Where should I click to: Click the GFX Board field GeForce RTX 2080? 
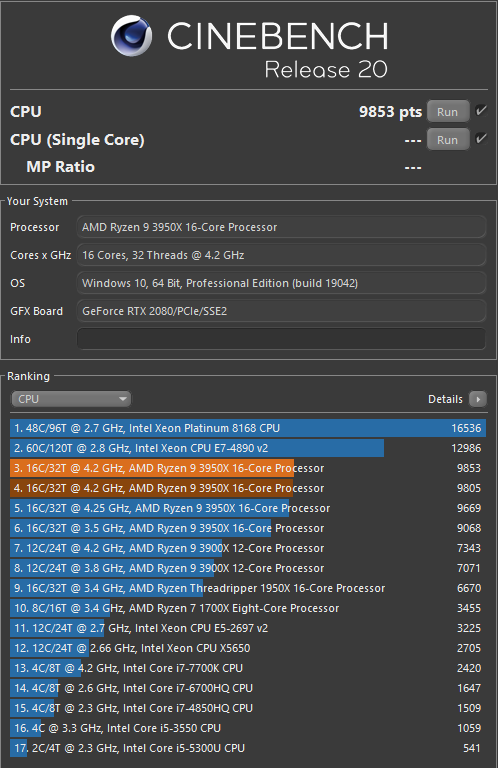pos(281,311)
